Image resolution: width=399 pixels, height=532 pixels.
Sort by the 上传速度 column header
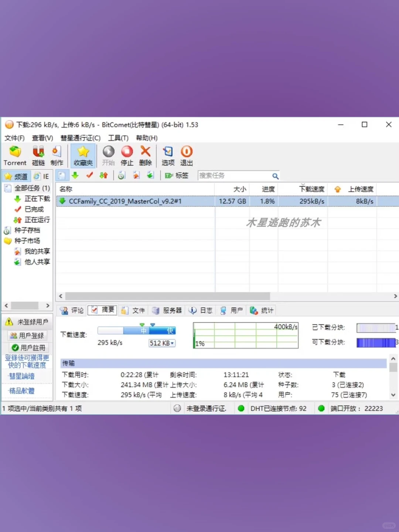(352, 189)
